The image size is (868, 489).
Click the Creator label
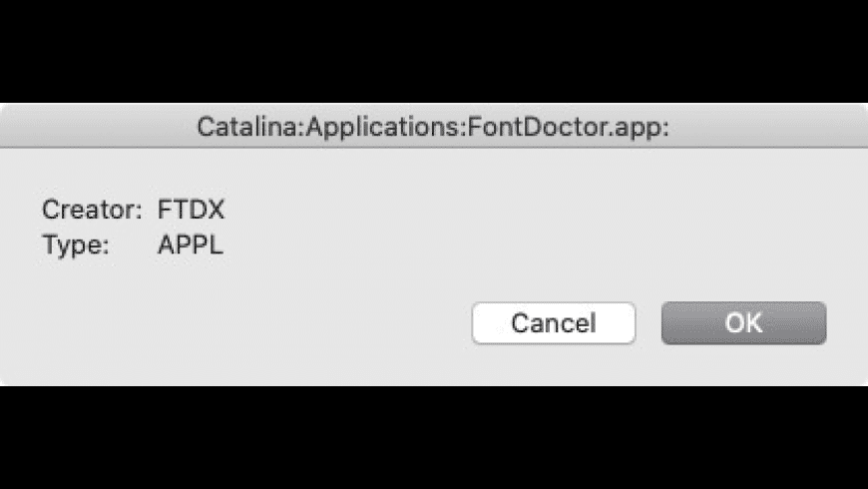pos(92,211)
